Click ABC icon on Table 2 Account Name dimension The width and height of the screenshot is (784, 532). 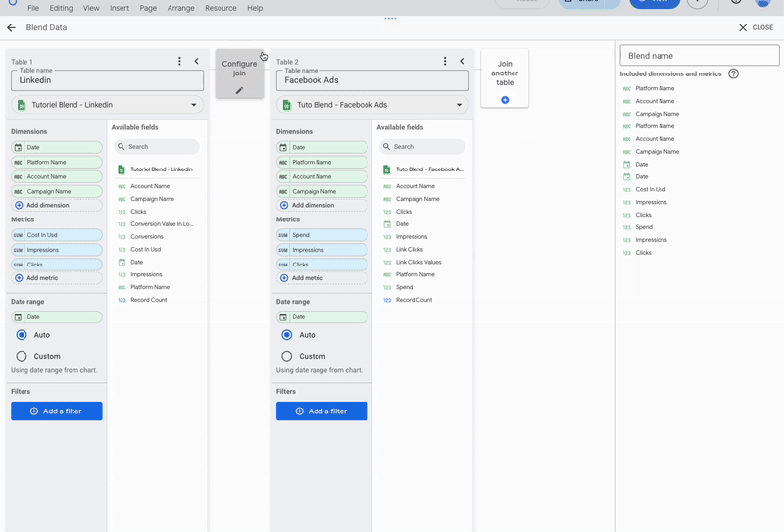tap(283, 177)
